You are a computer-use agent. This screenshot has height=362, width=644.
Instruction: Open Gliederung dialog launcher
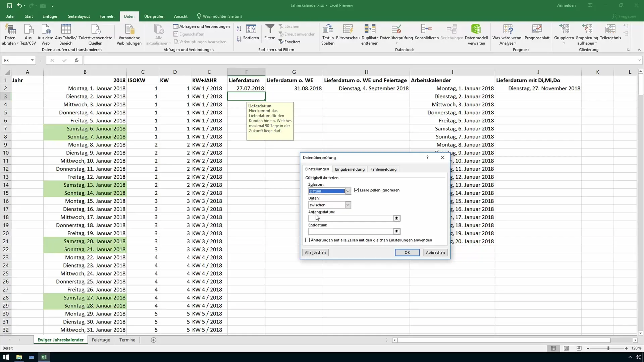click(x=628, y=50)
